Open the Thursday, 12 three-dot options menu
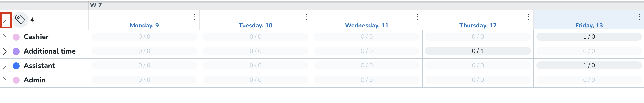The width and height of the screenshot is (644, 103). point(529,17)
